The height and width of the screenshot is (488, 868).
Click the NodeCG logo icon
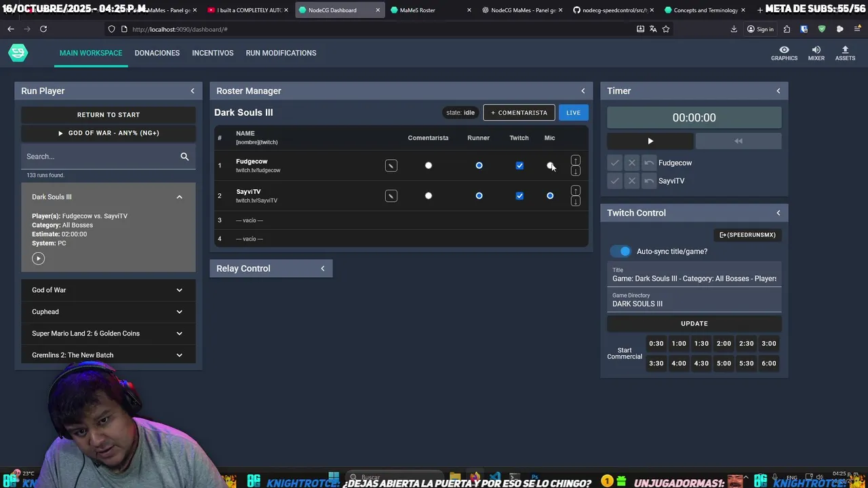(18, 53)
